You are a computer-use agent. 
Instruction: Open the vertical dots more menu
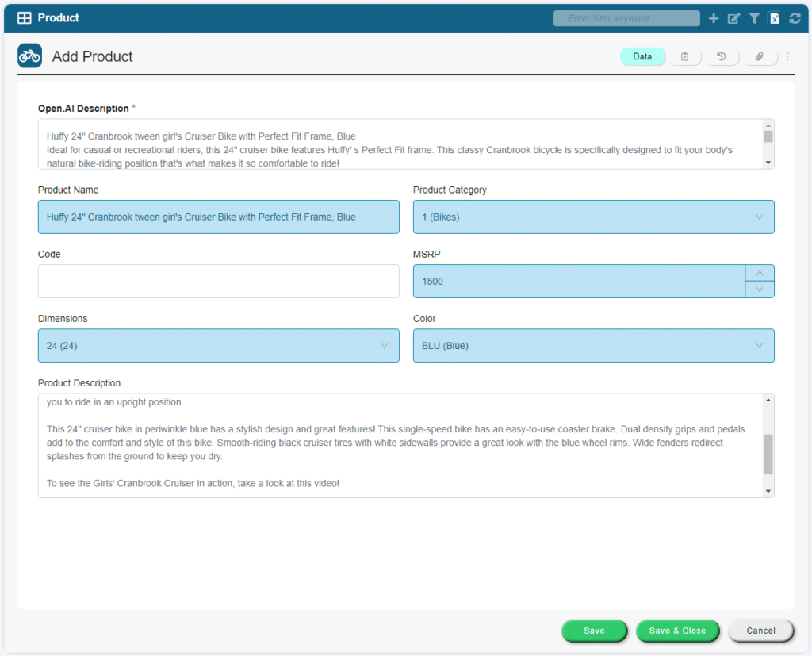point(787,56)
